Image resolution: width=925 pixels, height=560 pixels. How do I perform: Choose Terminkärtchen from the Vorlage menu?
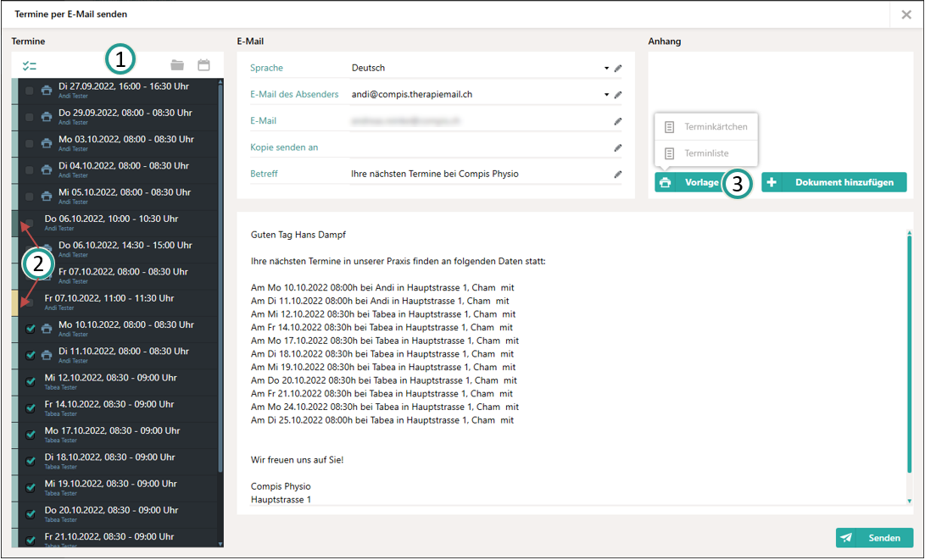click(706, 127)
